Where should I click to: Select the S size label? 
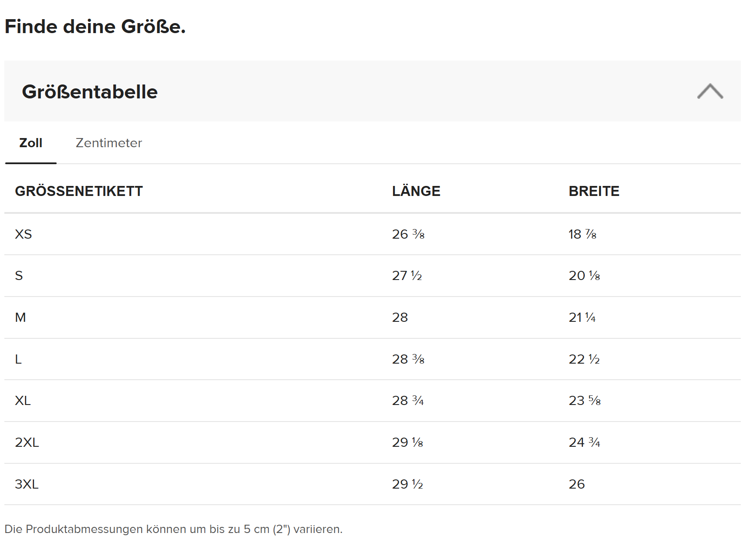pyautogui.click(x=19, y=276)
